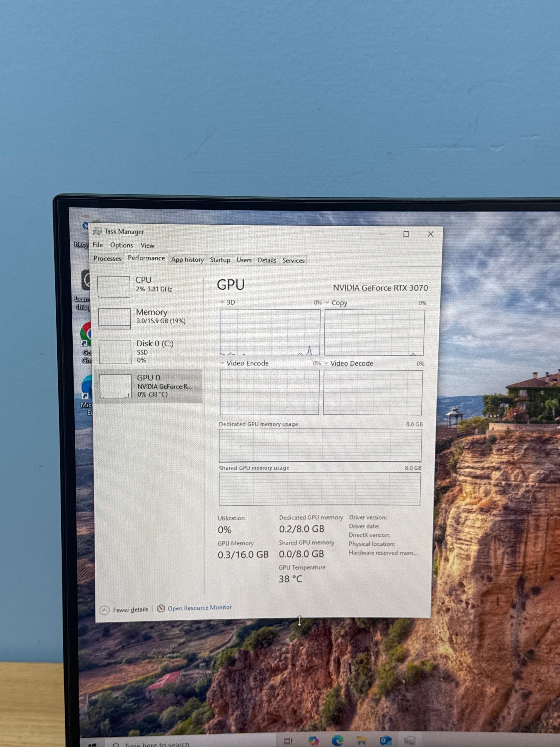Select the Microsoft Edge desktop shortcut
560x747 pixels.
tap(87, 395)
